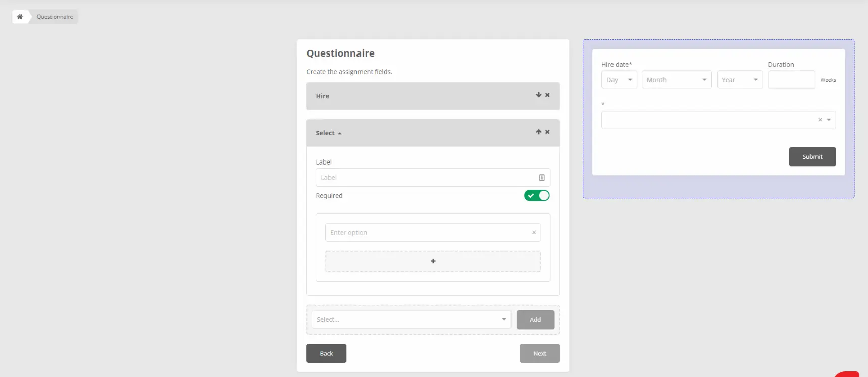Click into the Enter option input
Screen dimensions: 868x377
[x=427, y=233]
